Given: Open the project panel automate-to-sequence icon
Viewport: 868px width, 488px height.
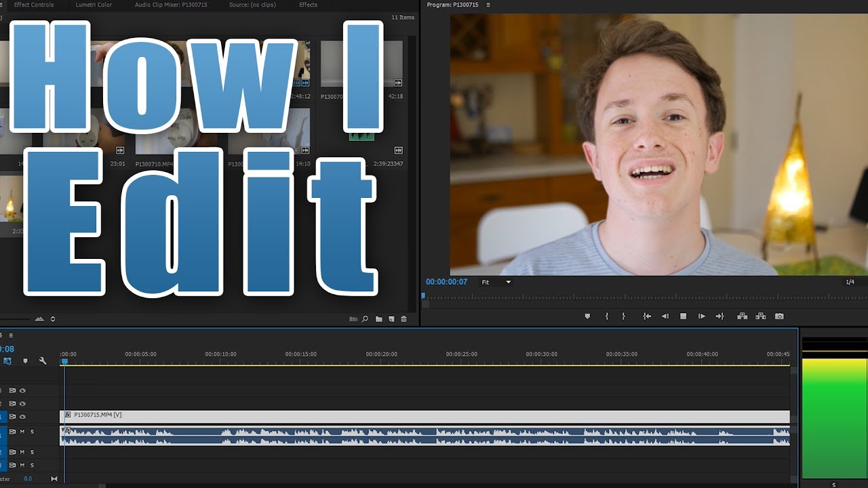Looking at the screenshot, I should coord(353,319).
